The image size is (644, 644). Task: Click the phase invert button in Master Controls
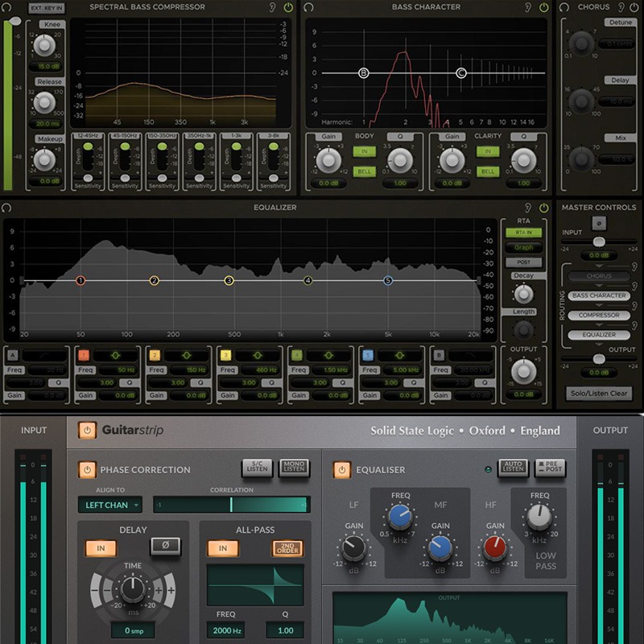pos(599,224)
